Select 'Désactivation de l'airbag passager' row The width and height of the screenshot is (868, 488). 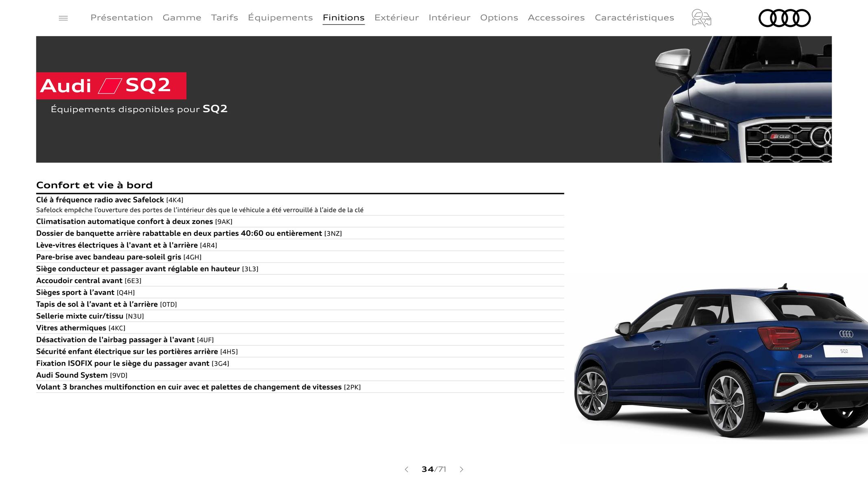(300, 339)
